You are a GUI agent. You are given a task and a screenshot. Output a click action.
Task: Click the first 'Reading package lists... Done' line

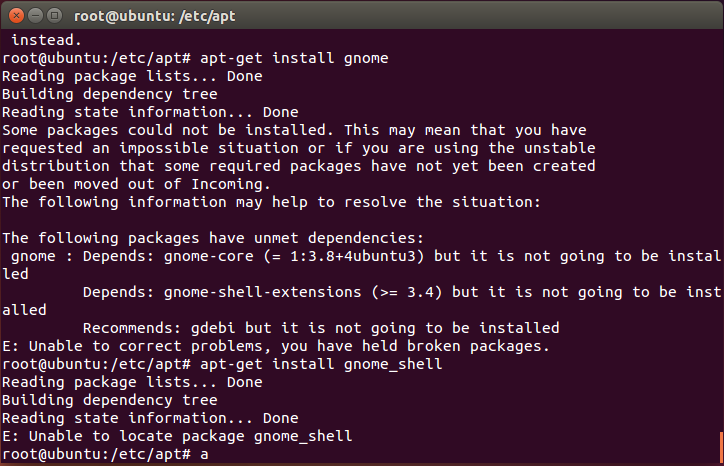click(x=132, y=76)
